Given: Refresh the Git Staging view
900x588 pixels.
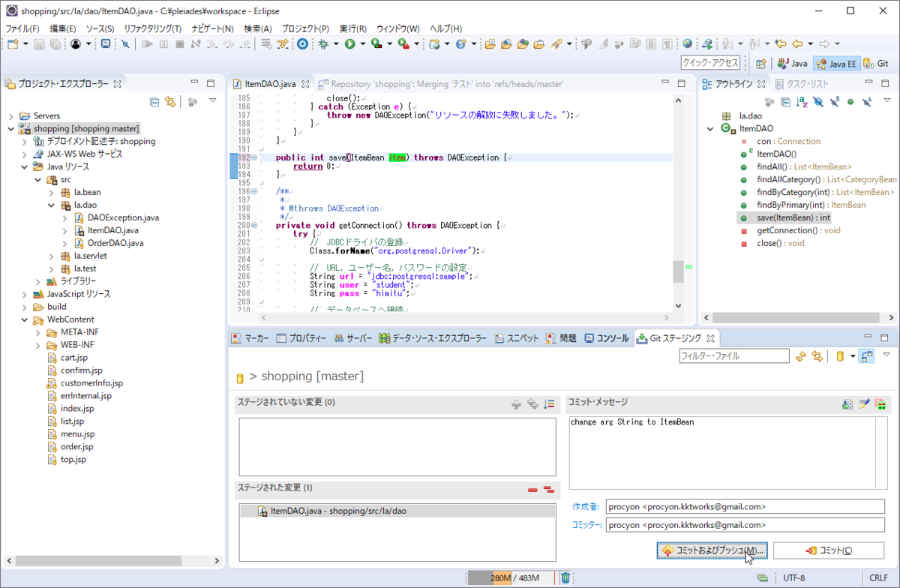Looking at the screenshot, I should 801,355.
